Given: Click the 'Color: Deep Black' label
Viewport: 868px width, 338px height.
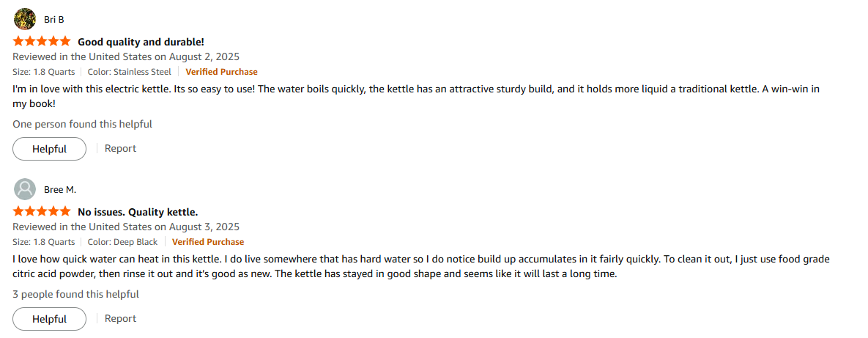Looking at the screenshot, I should (122, 242).
